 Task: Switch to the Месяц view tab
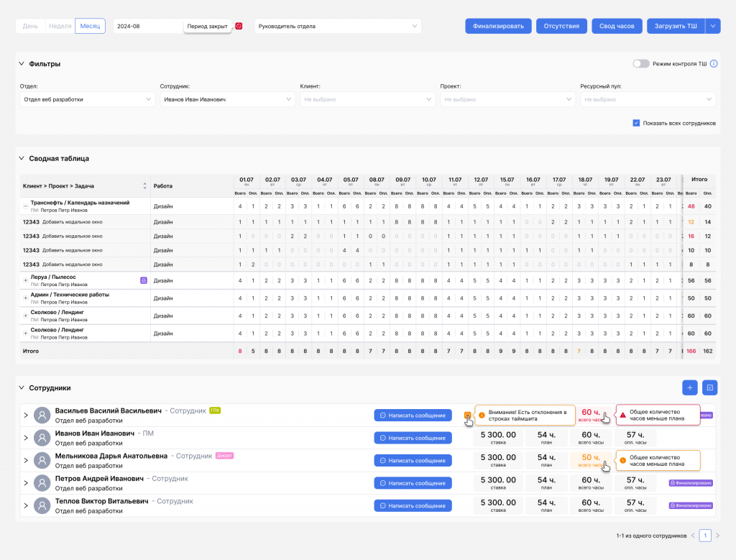click(x=90, y=26)
